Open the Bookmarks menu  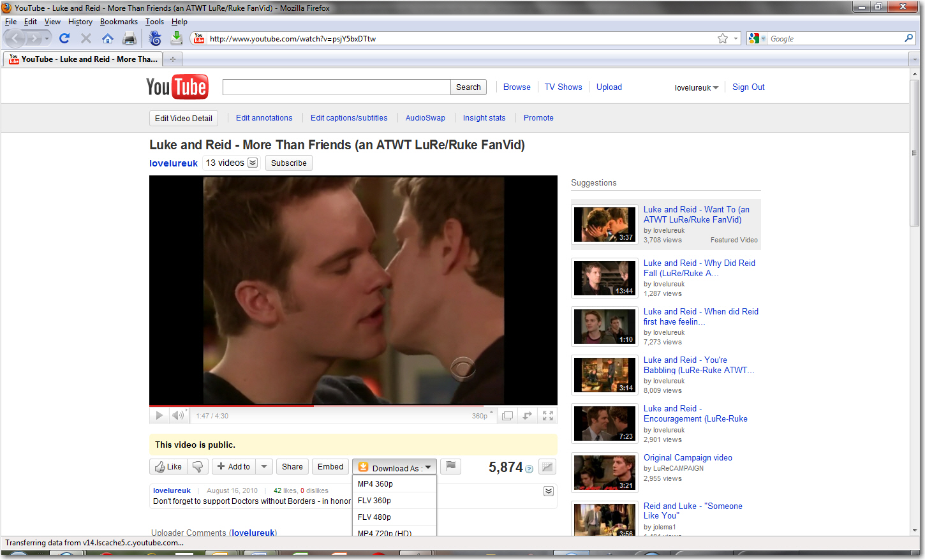tap(119, 22)
